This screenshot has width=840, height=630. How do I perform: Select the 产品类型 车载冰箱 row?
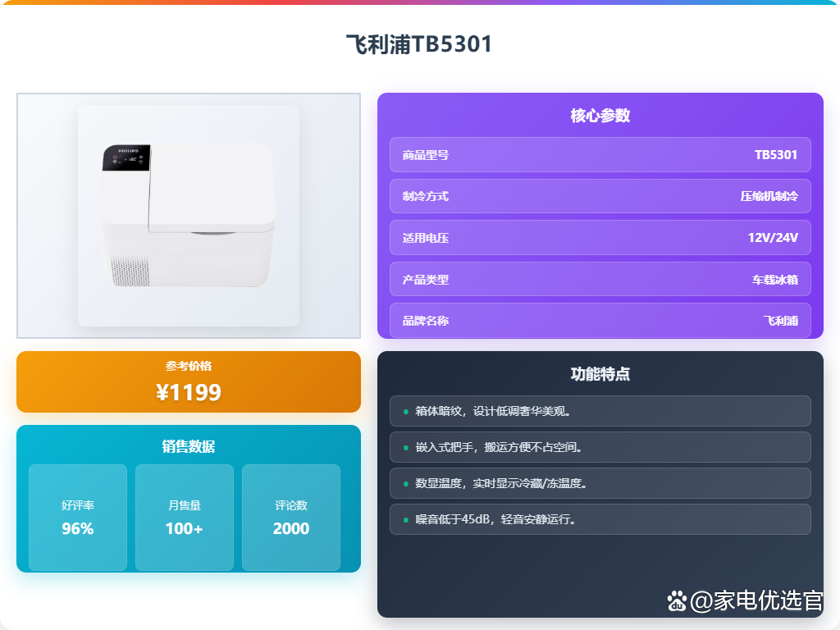point(600,279)
